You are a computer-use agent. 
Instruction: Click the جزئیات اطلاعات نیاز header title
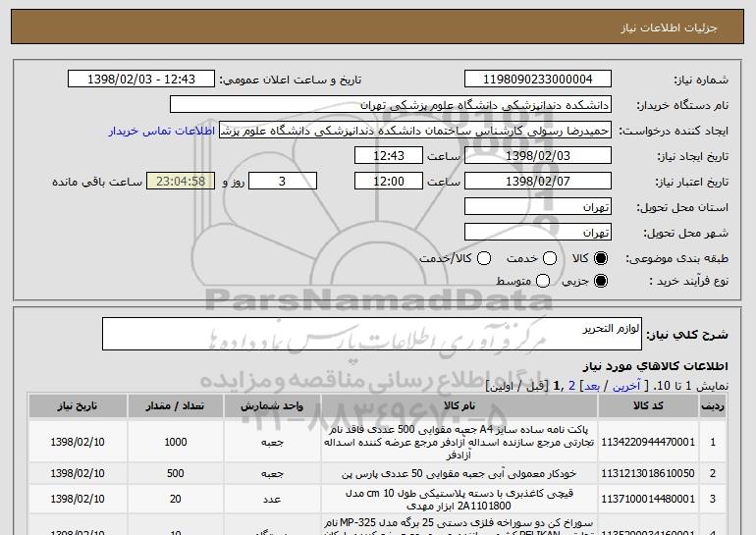click(670, 27)
